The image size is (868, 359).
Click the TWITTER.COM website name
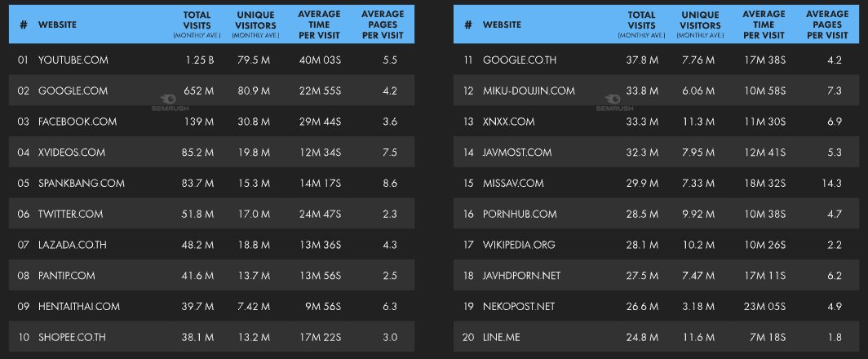(x=70, y=214)
